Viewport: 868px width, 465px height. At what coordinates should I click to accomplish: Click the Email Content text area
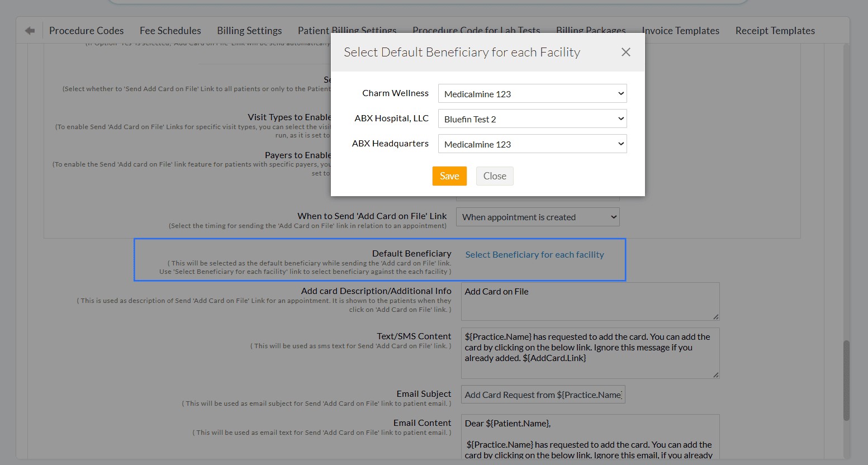(590, 437)
